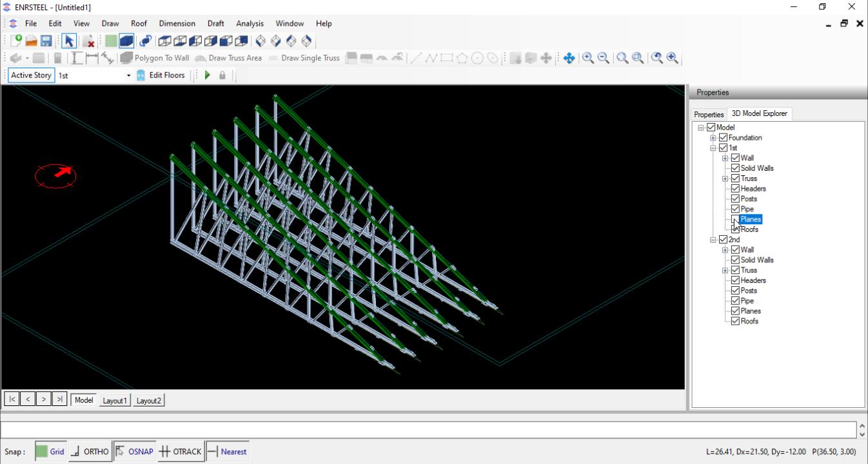Click the Zoom In magnifier
Image resolution: width=868 pixels, height=464 pixels.
588,58
